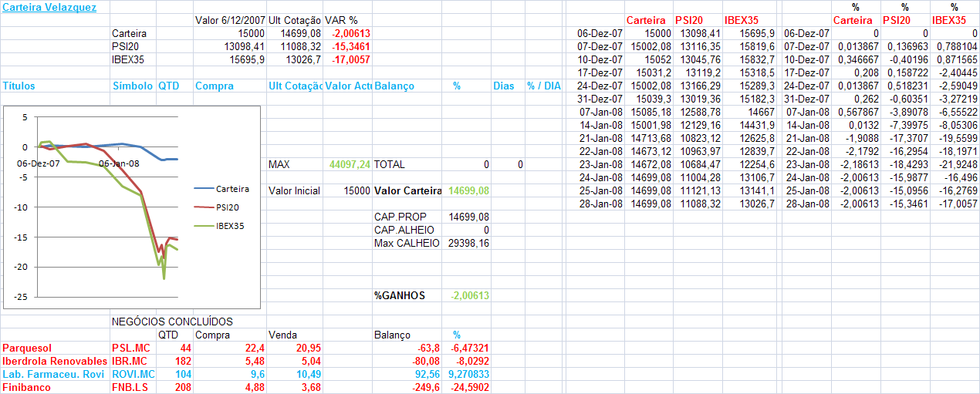Click the 'IBEX35' entry in chart legend
Image resolution: width=980 pixels, height=394 pixels.
(x=220, y=225)
